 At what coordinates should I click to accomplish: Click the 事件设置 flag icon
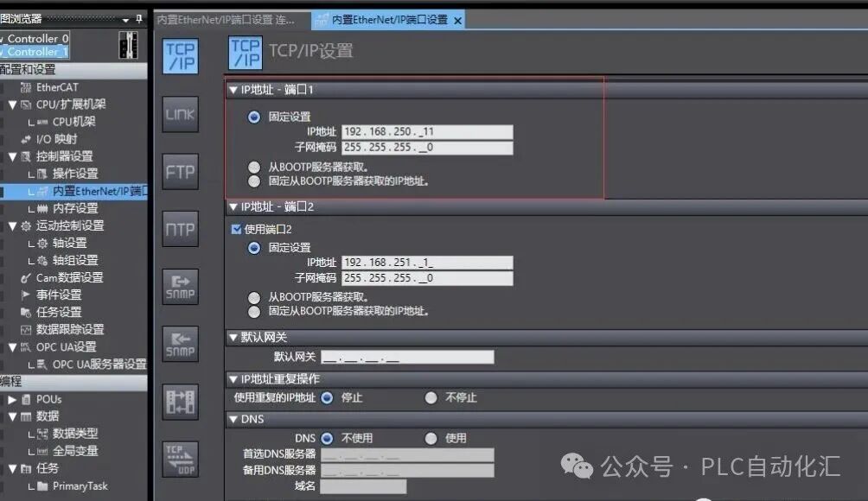coord(26,295)
